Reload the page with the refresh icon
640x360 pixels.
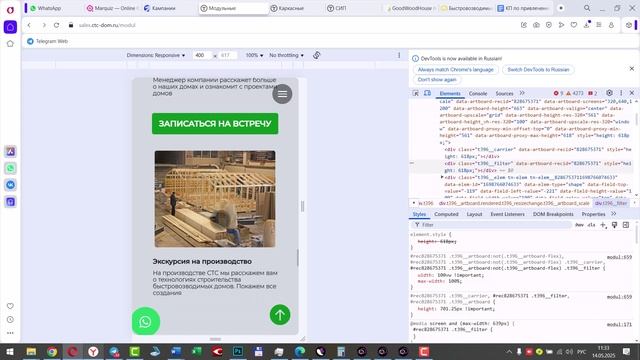[x=56, y=25]
